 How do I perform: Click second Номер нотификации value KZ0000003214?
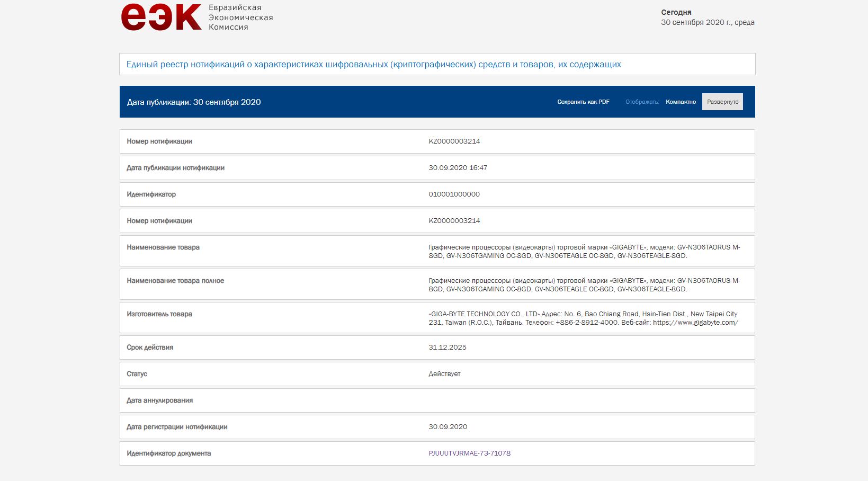point(454,221)
